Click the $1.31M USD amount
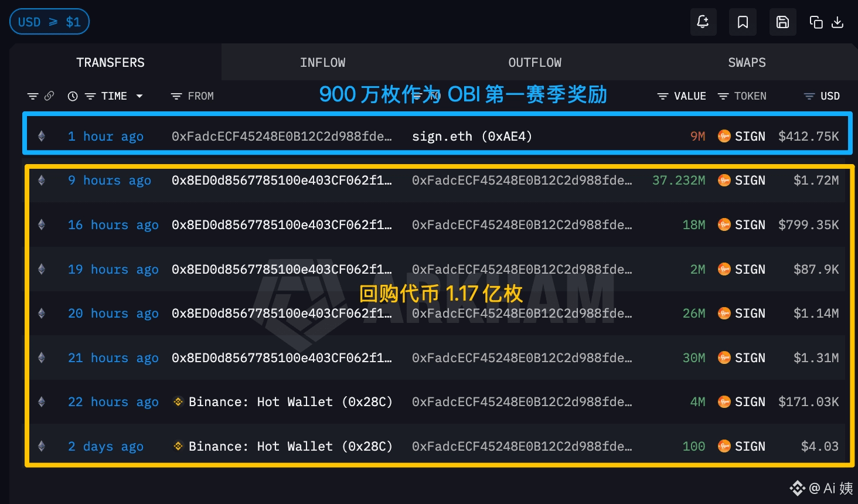Viewport: 858px width, 504px height. point(816,357)
